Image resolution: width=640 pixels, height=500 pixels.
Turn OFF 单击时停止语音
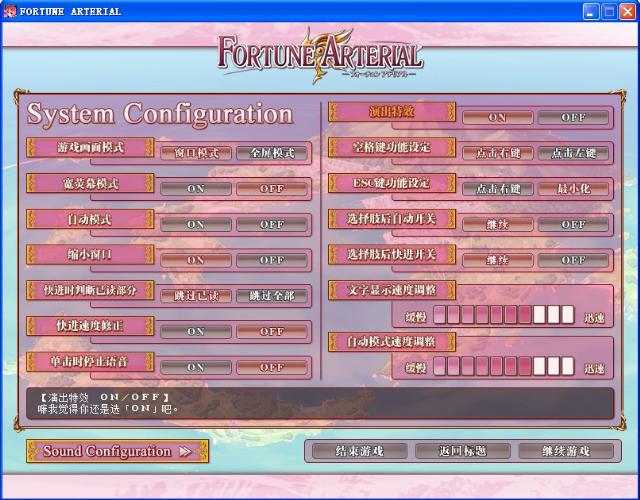[272, 367]
